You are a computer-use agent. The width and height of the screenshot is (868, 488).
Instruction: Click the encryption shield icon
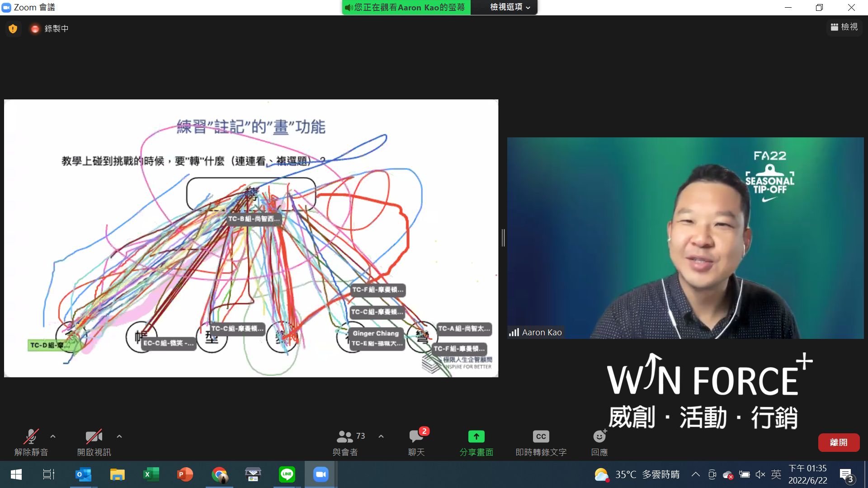(x=13, y=28)
